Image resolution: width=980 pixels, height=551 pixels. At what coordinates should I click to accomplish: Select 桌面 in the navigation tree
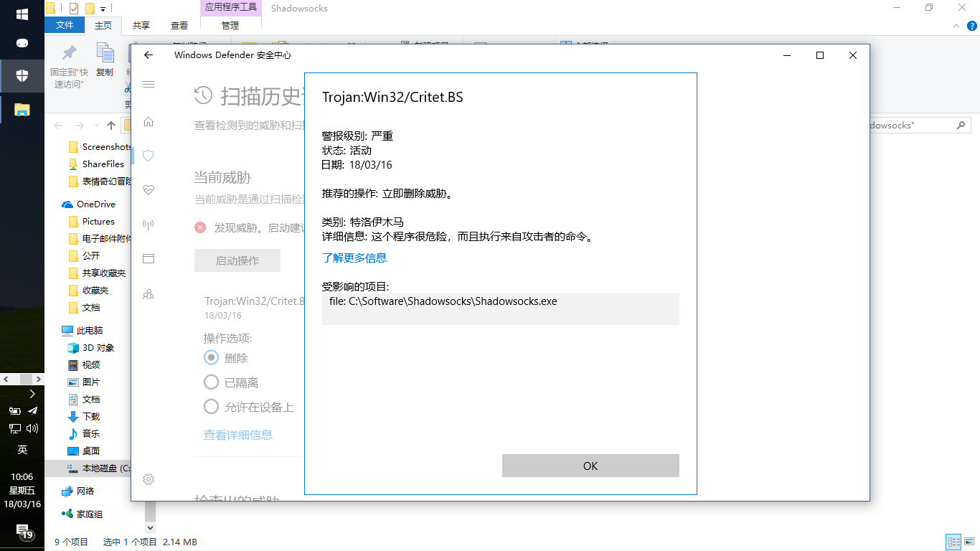pos(85,451)
